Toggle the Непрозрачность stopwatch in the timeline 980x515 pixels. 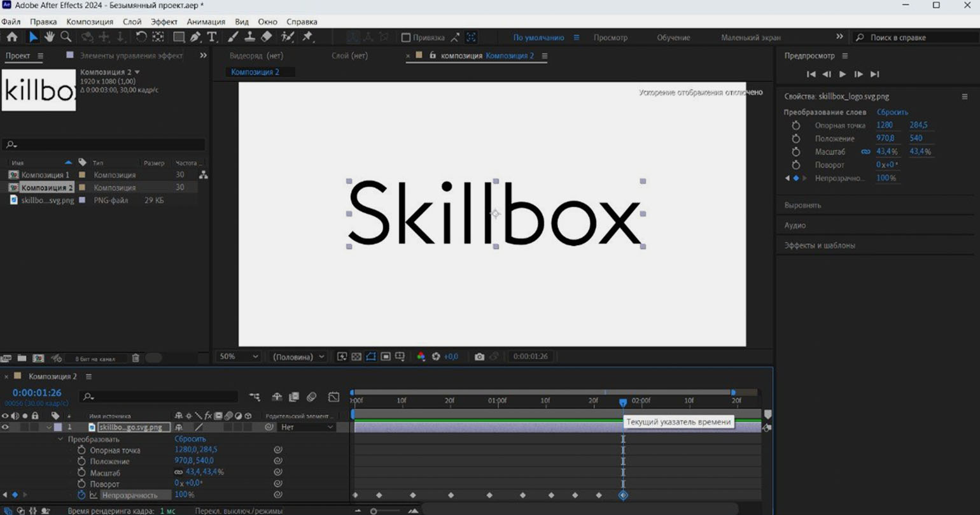(x=81, y=495)
